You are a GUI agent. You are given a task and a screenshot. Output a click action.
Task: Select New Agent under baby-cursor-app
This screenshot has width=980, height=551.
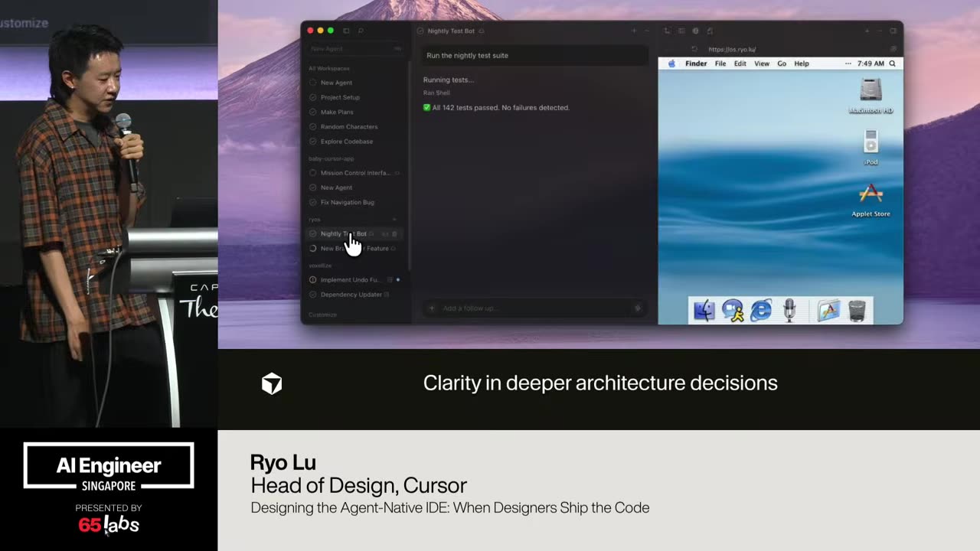point(355,187)
